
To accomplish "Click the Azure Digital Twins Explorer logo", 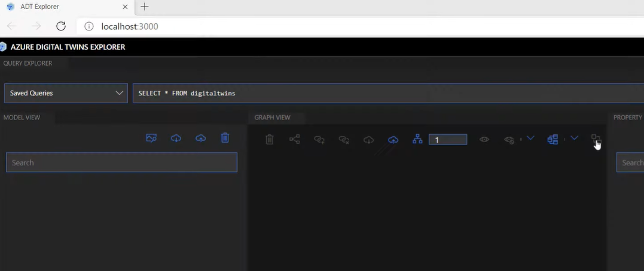I will tap(3, 47).
